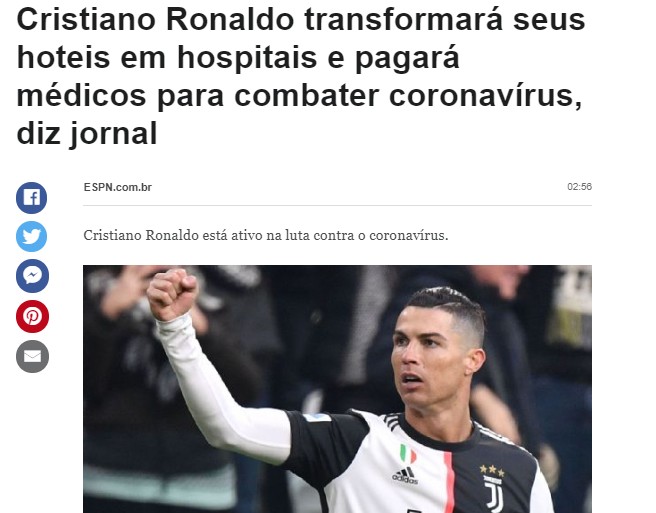Click the Juventus crest on the jersey
The image size is (656, 513).
click(494, 493)
